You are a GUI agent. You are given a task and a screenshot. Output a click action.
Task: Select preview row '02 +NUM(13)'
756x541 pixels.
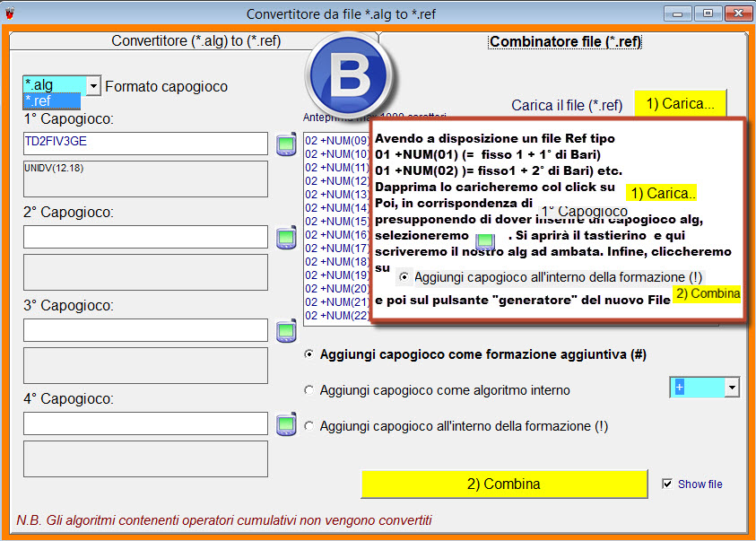tap(337, 195)
